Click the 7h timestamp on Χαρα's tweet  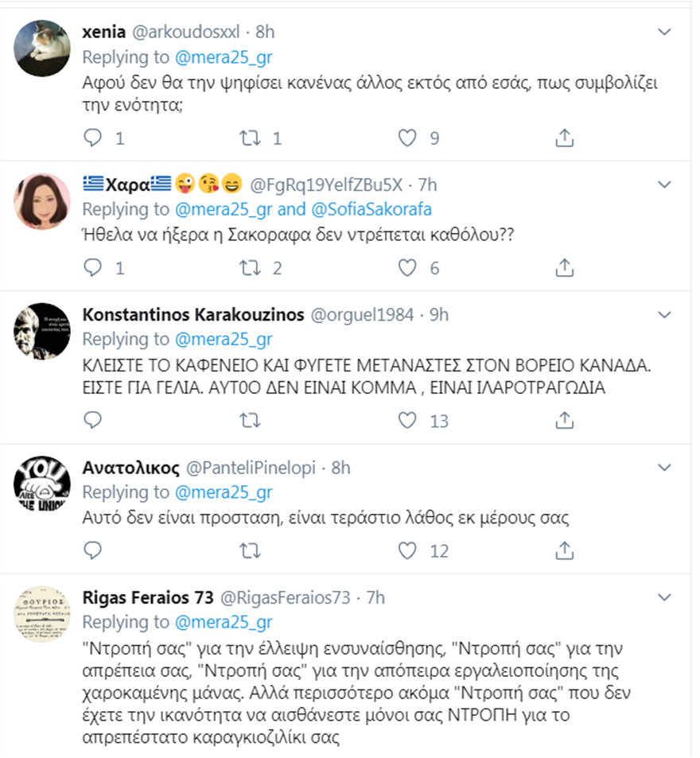pos(427,185)
